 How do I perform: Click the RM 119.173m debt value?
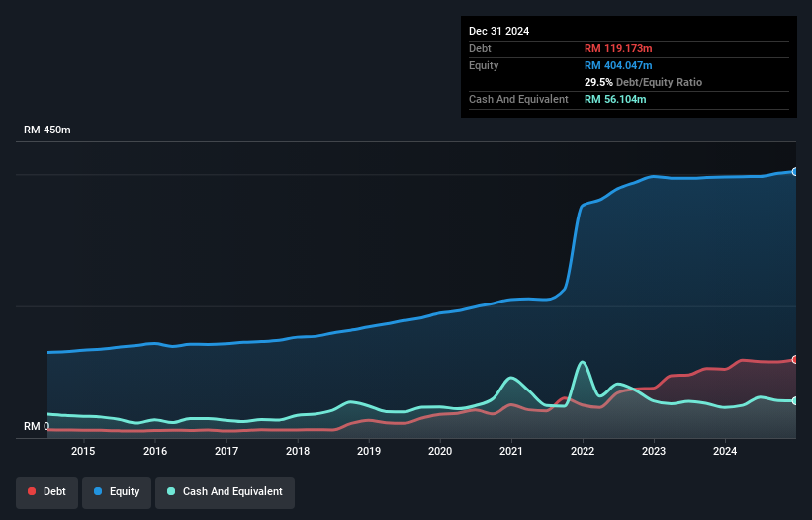tap(618, 48)
